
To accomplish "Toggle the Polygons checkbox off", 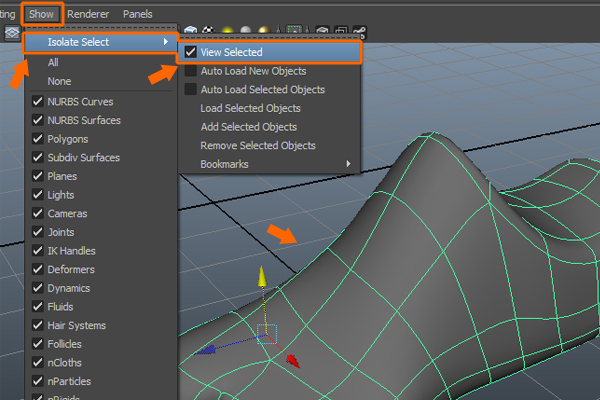I will (x=38, y=139).
